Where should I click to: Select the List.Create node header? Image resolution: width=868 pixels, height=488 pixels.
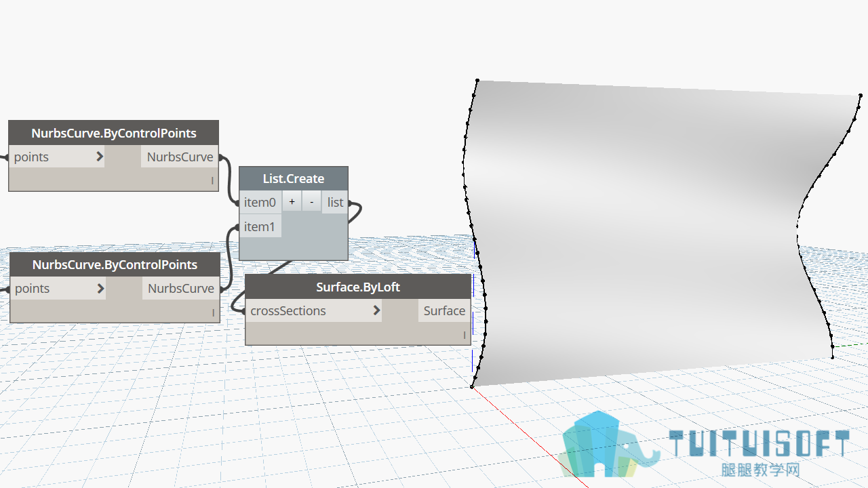click(294, 178)
